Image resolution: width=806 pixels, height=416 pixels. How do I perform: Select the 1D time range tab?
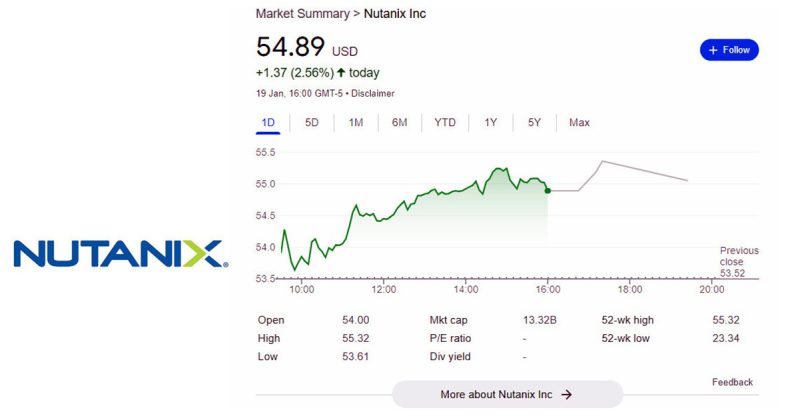click(x=268, y=123)
